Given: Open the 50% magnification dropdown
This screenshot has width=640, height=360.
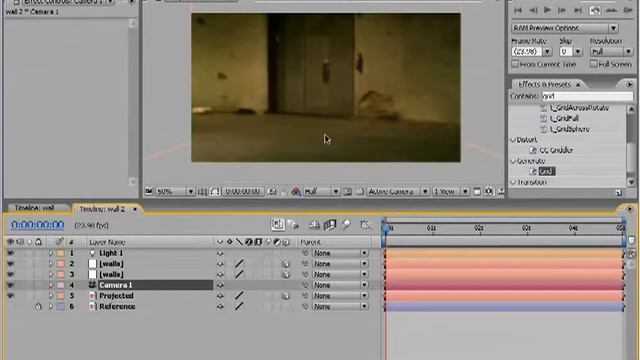Looking at the screenshot, I should [x=176, y=191].
